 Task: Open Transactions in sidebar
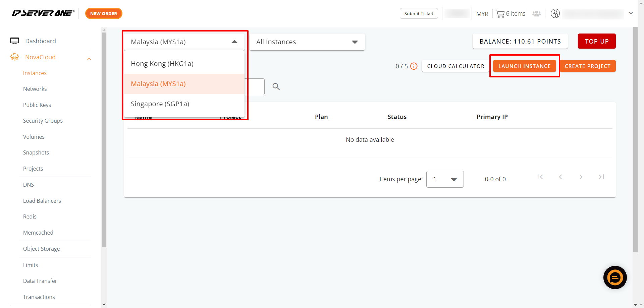point(39,297)
